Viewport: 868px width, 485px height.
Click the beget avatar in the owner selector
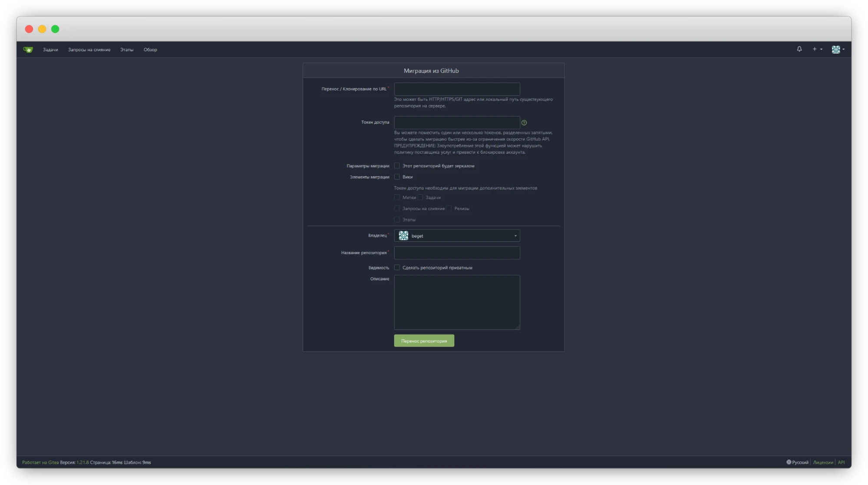[403, 236]
